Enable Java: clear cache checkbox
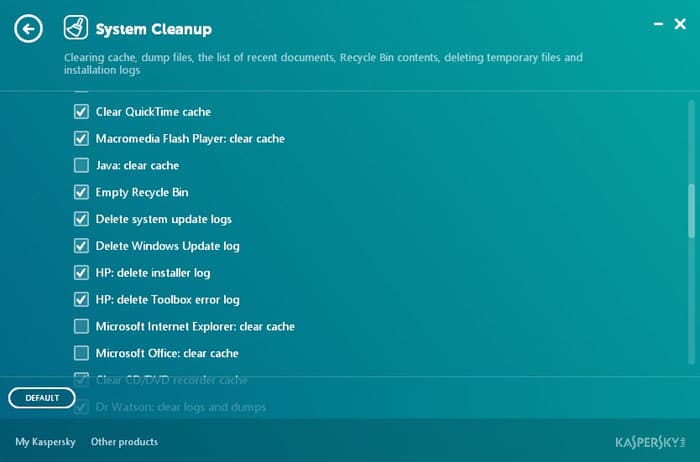This screenshot has width=700, height=462. click(81, 165)
